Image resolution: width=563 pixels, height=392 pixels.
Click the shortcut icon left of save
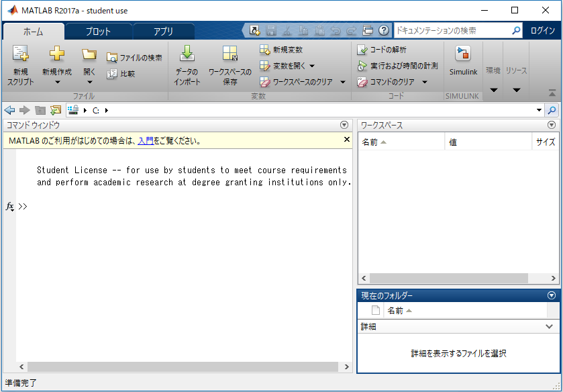(254, 30)
